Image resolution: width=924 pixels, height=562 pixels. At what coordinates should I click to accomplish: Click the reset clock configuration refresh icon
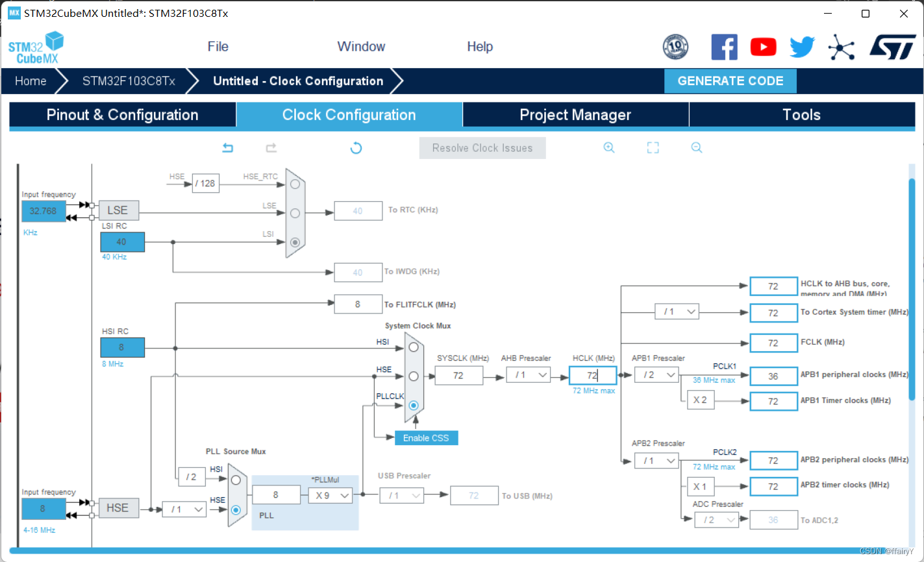pos(356,148)
